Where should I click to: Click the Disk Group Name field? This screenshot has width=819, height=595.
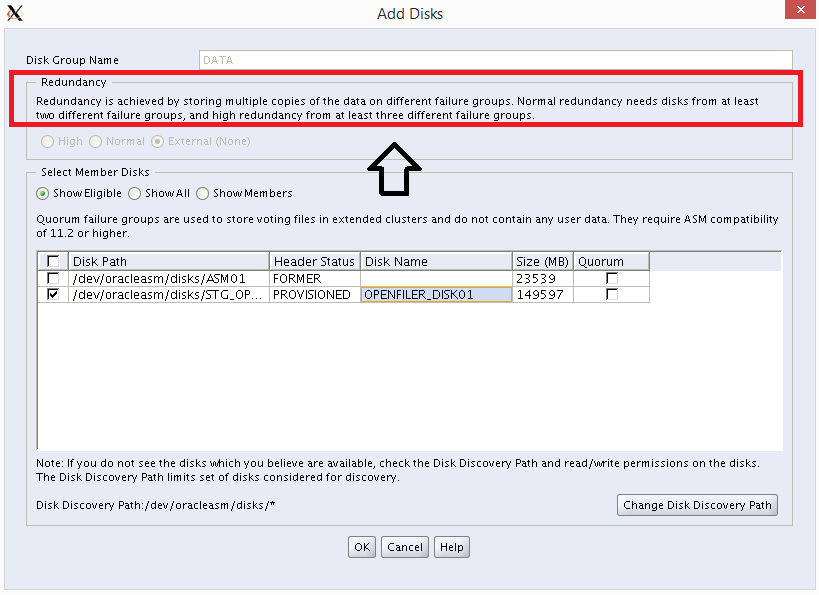tap(495, 60)
